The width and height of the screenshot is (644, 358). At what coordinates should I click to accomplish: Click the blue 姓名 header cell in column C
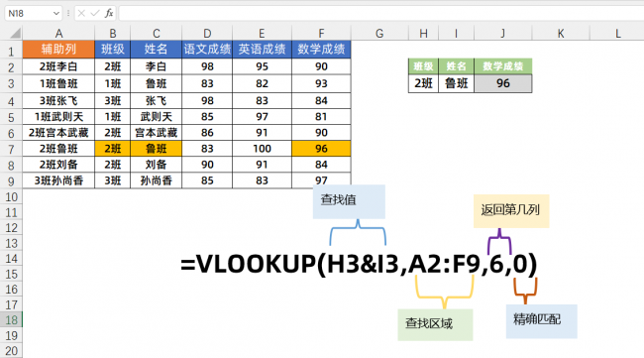pyautogui.click(x=157, y=50)
